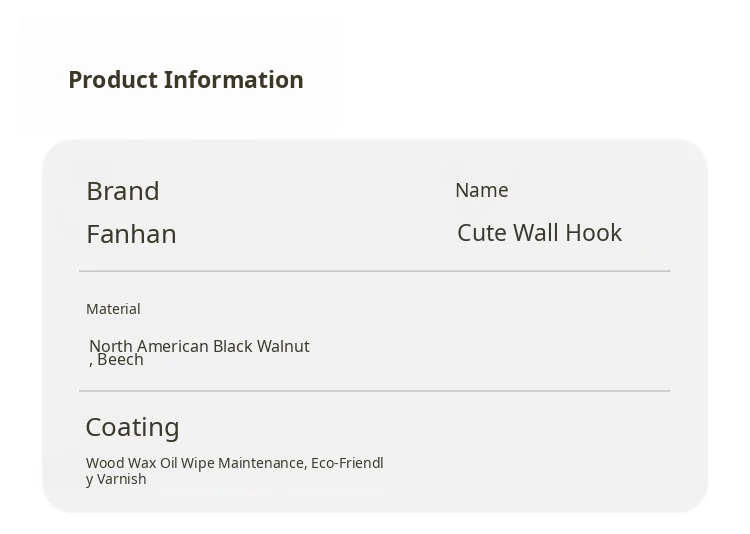Click the Eco-Friendl word in the coating description
The image size is (750, 534).
point(347,463)
